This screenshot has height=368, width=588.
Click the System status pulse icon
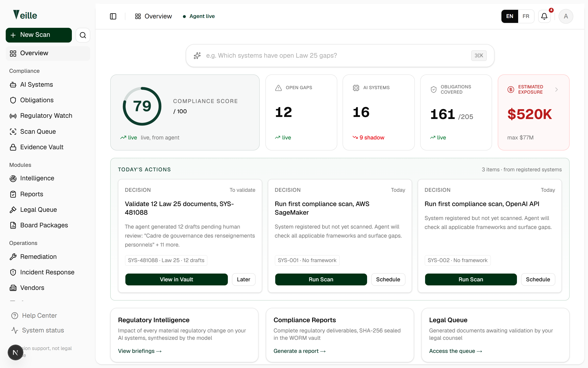click(x=15, y=331)
